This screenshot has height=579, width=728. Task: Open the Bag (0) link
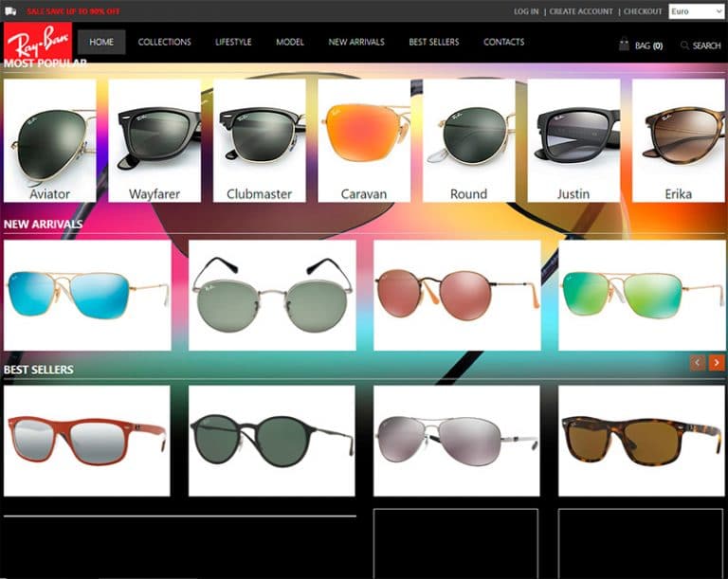[x=648, y=45]
